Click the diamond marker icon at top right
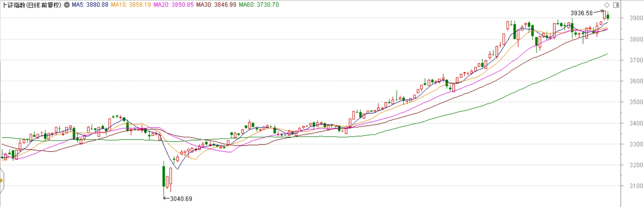The height and width of the screenshot is (207, 644). tap(607, 5)
